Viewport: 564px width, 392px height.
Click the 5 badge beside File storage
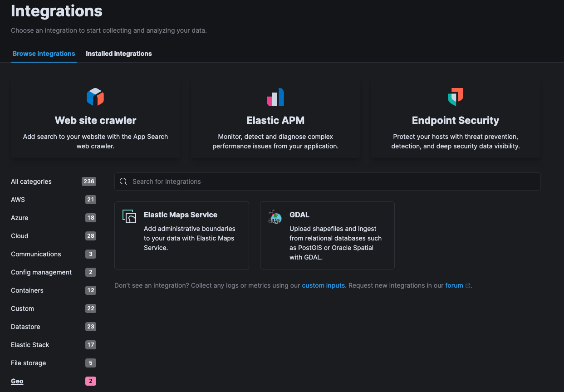pyautogui.click(x=91, y=363)
